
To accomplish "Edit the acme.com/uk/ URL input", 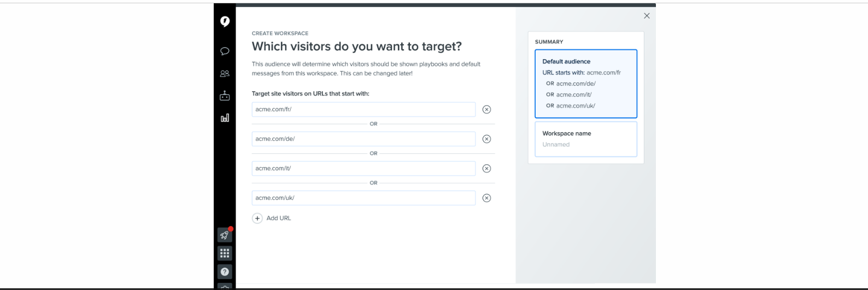I will point(363,198).
